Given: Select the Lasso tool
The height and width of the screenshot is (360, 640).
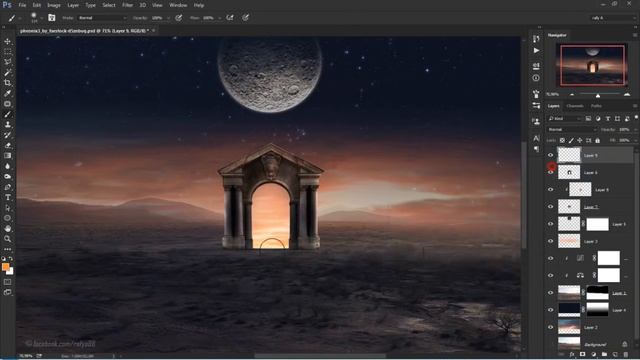Looking at the screenshot, I should [x=7, y=62].
